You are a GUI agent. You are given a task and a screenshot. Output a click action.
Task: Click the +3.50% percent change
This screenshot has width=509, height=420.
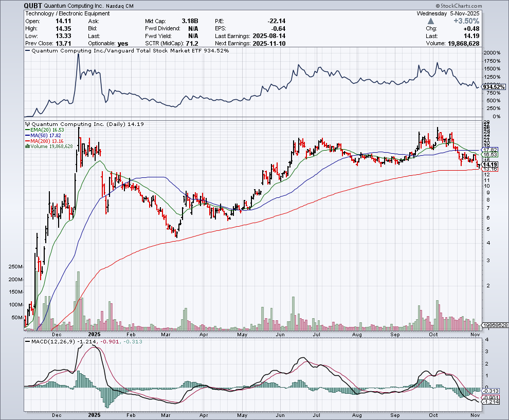click(x=466, y=21)
